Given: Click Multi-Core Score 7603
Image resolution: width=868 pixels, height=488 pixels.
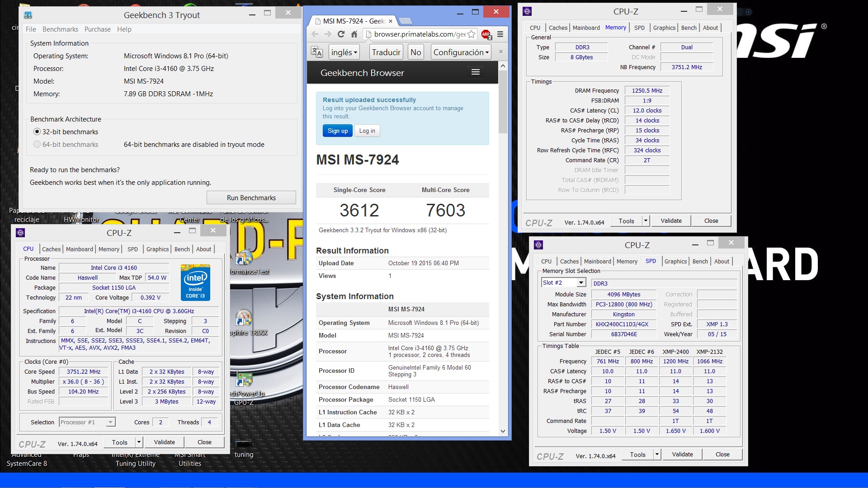Looking at the screenshot, I should (x=445, y=211).
